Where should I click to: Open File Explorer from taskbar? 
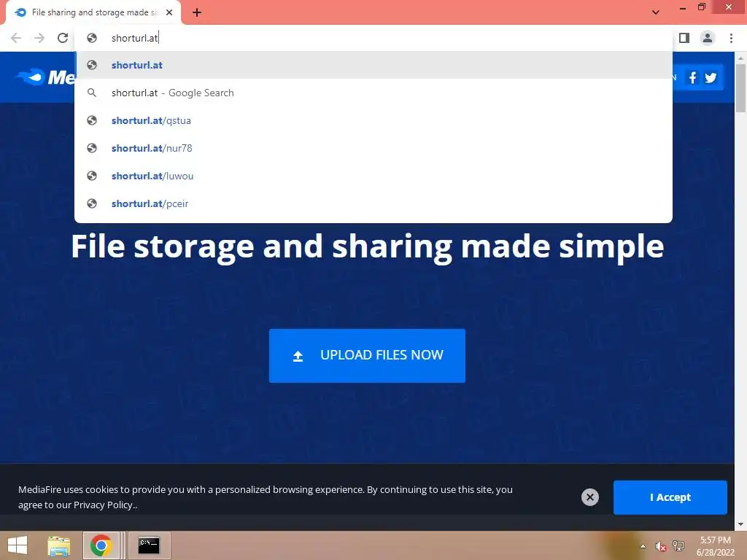59,545
